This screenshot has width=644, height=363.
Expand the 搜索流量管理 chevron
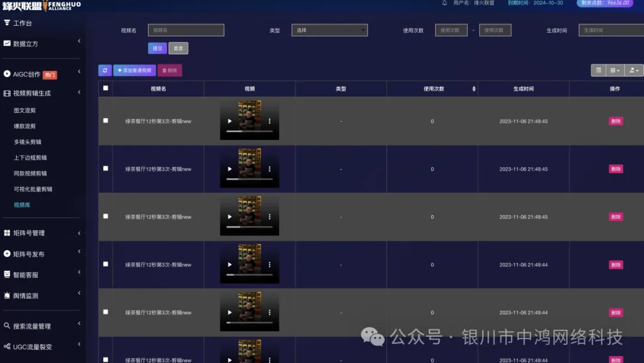(x=79, y=324)
